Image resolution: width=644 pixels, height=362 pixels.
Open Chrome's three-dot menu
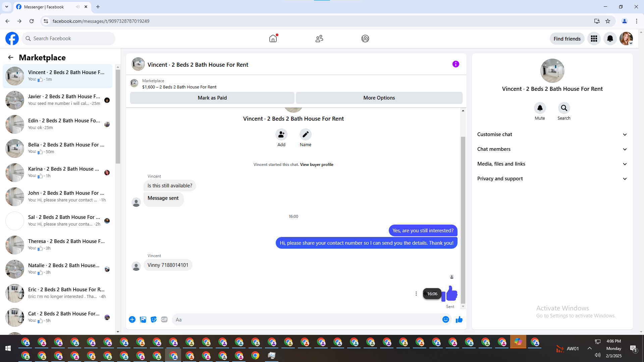coord(637,21)
